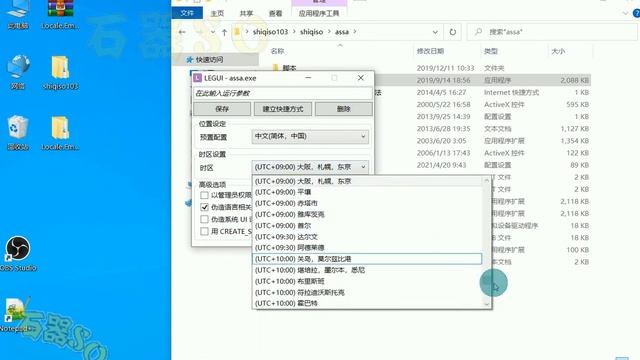Select (UTC+09:30) 阿德莱德 timezone
640x360 pixels.
click(367, 247)
